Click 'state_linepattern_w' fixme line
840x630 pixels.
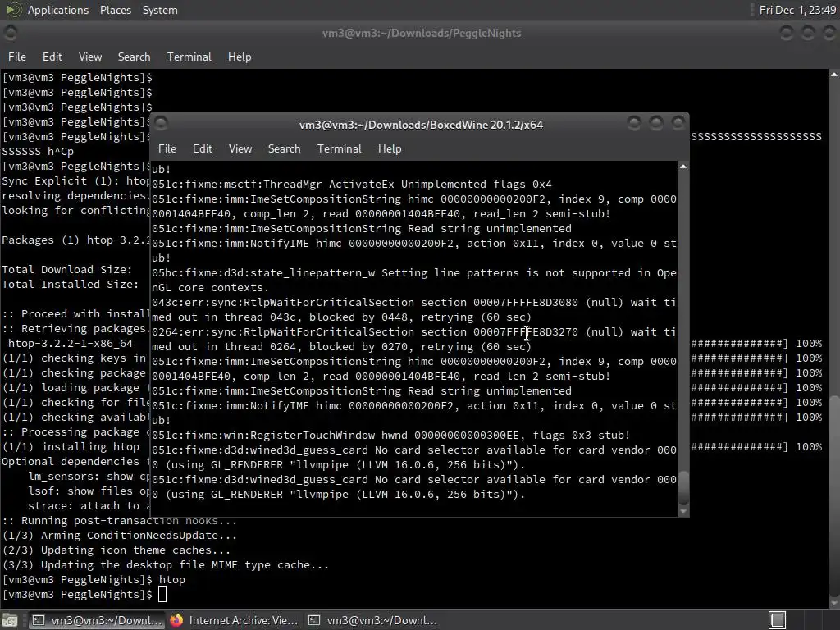tap(413, 281)
